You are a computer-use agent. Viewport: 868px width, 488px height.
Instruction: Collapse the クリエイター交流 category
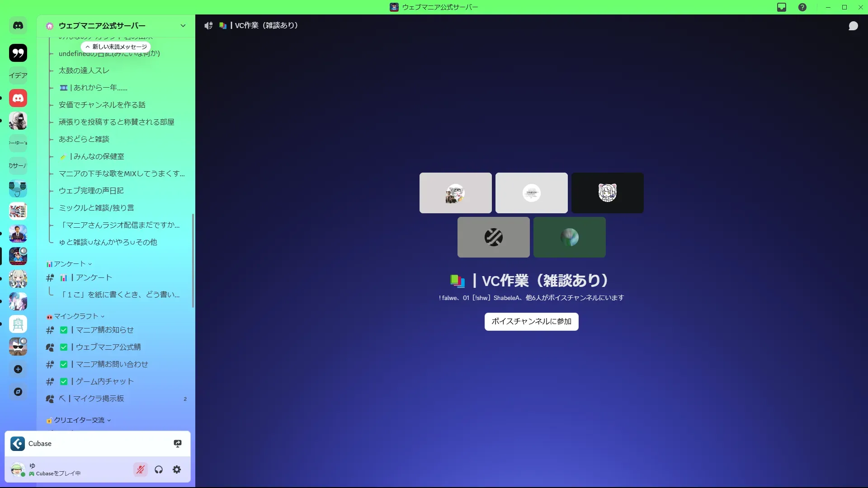click(x=79, y=420)
